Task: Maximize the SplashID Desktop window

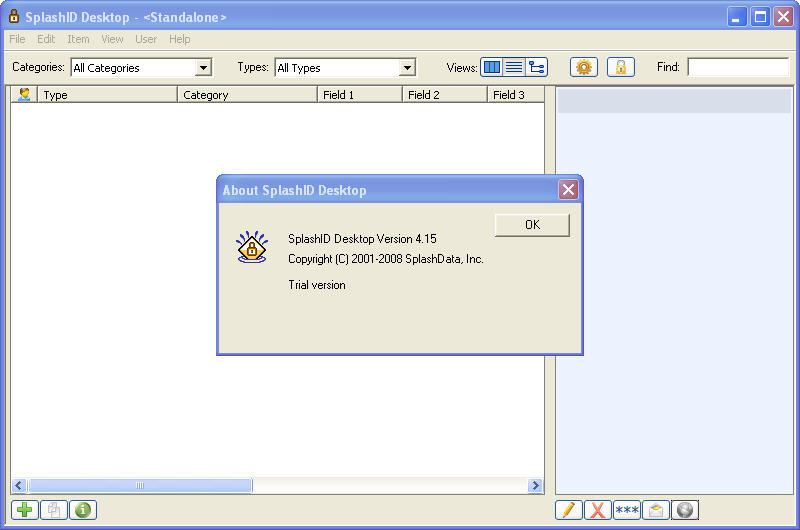Action: pyautogui.click(x=760, y=17)
